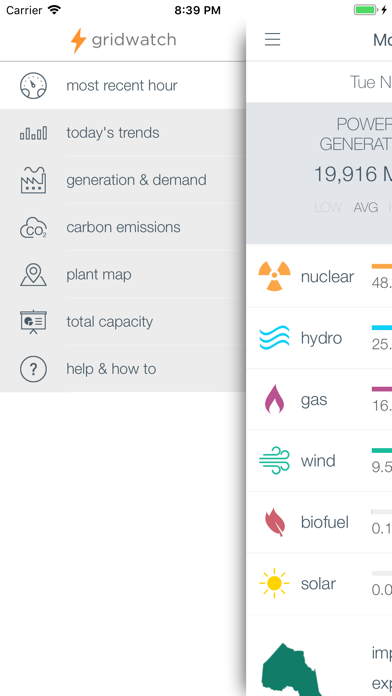Tap the Carrier label in the status bar

point(25,10)
